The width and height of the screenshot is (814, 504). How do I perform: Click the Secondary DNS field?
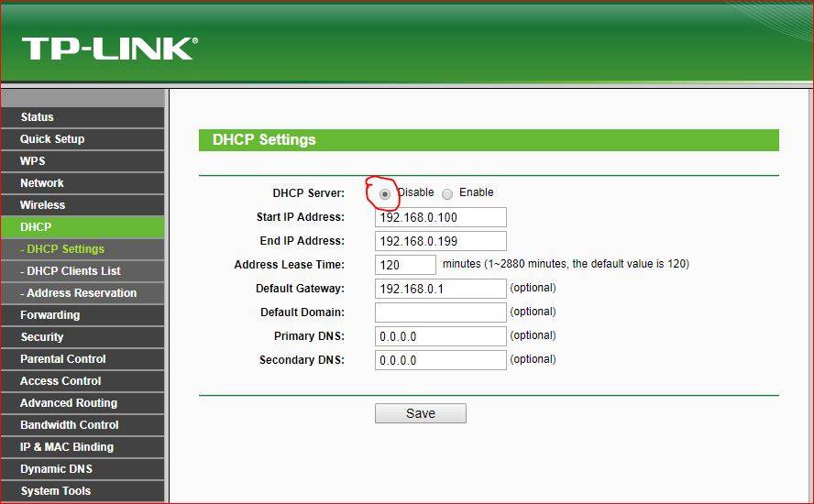coord(440,360)
